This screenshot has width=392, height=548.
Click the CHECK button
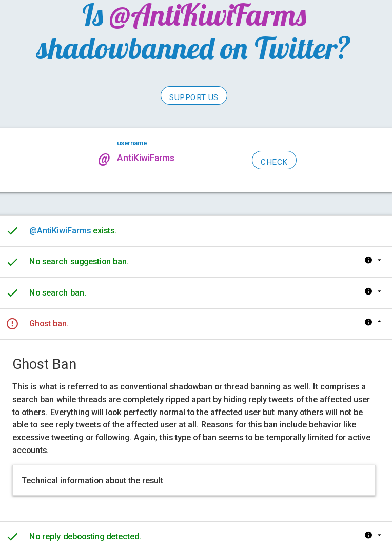[x=274, y=160]
